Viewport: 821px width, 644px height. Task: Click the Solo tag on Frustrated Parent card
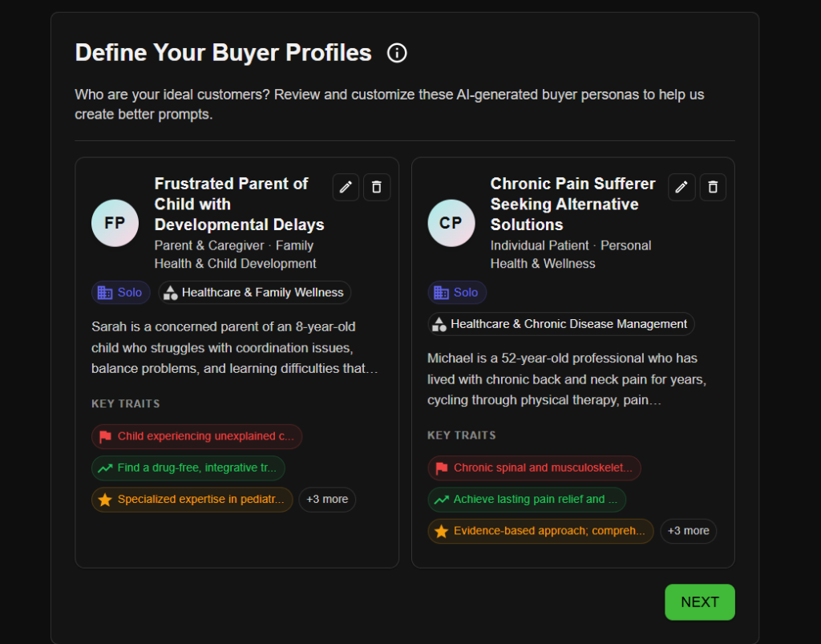click(x=121, y=293)
